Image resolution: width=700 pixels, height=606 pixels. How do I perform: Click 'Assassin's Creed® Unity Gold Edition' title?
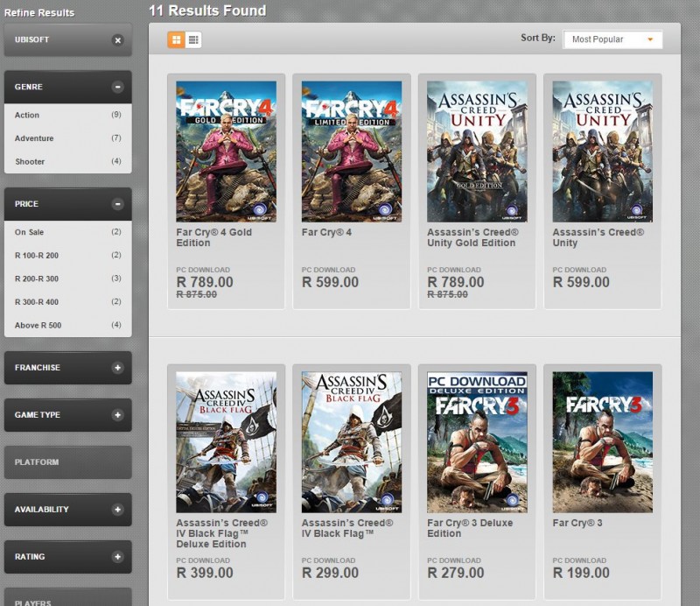[472, 237]
